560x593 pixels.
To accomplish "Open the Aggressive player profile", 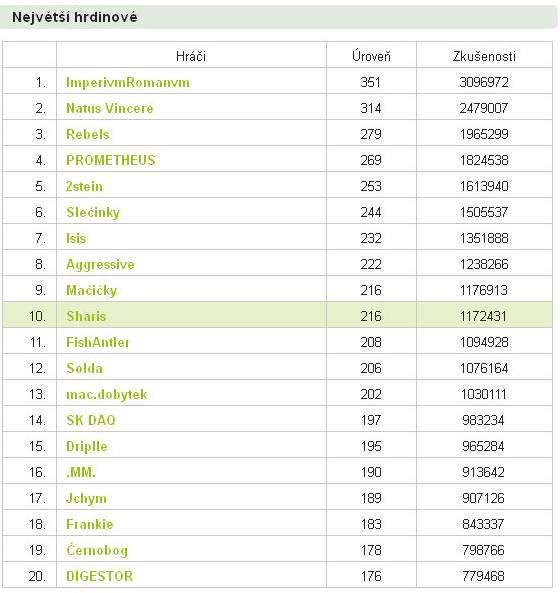I will pyautogui.click(x=100, y=264).
